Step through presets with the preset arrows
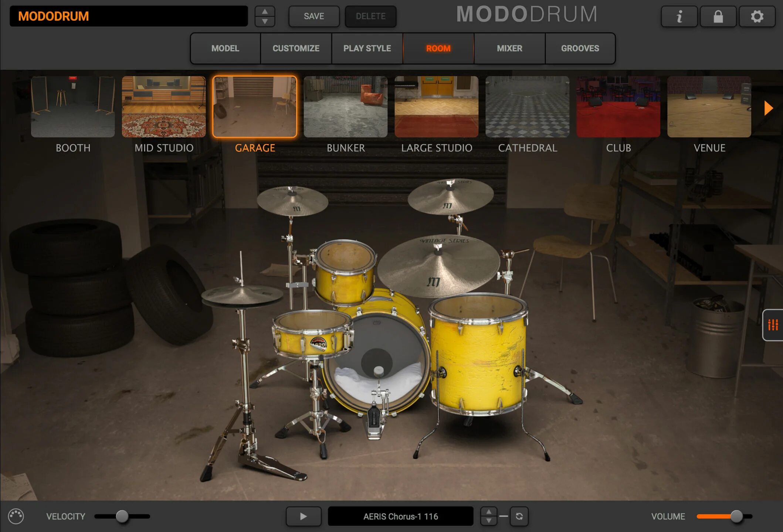 [x=265, y=17]
